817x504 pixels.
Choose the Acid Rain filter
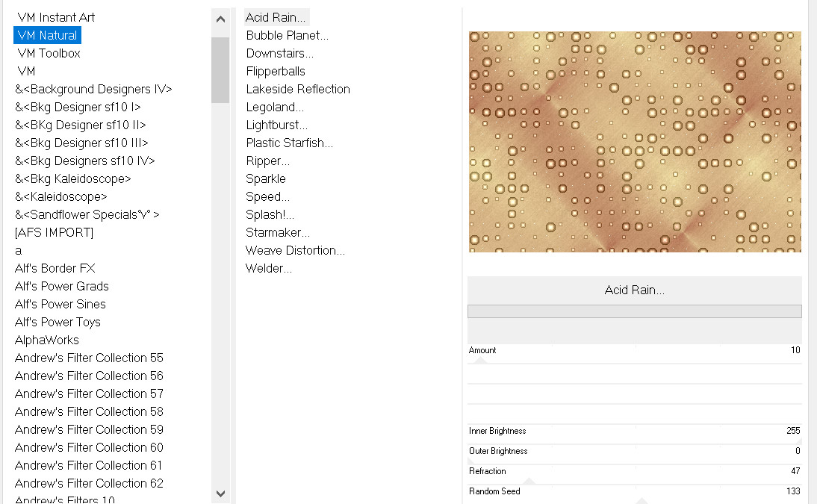coord(276,17)
